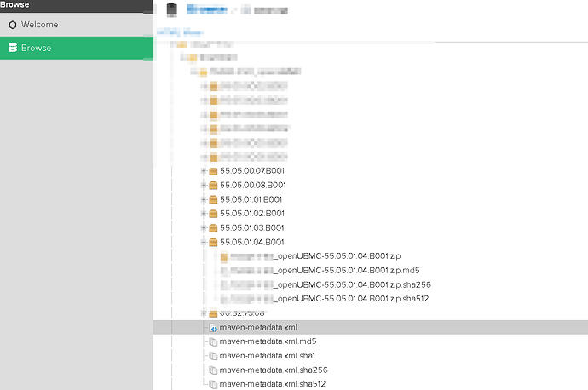Expand the 55.05.00.07.B001 tree node
The height and width of the screenshot is (390, 588).
click(x=203, y=171)
